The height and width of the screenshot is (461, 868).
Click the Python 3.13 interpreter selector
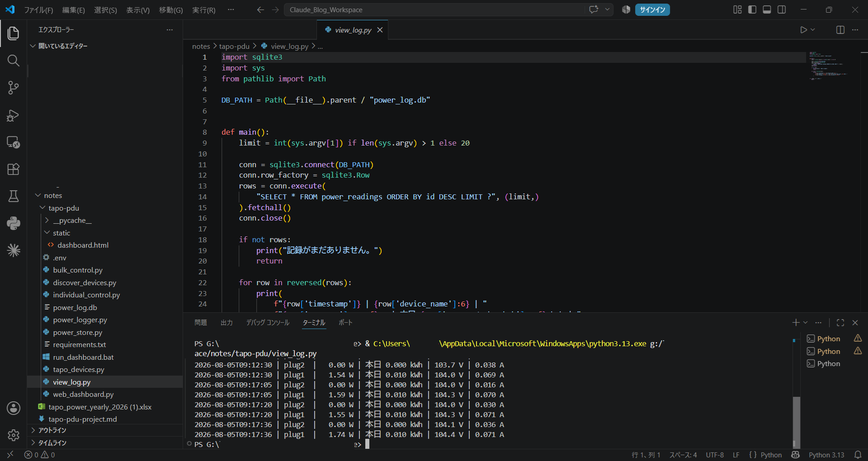tap(826, 455)
